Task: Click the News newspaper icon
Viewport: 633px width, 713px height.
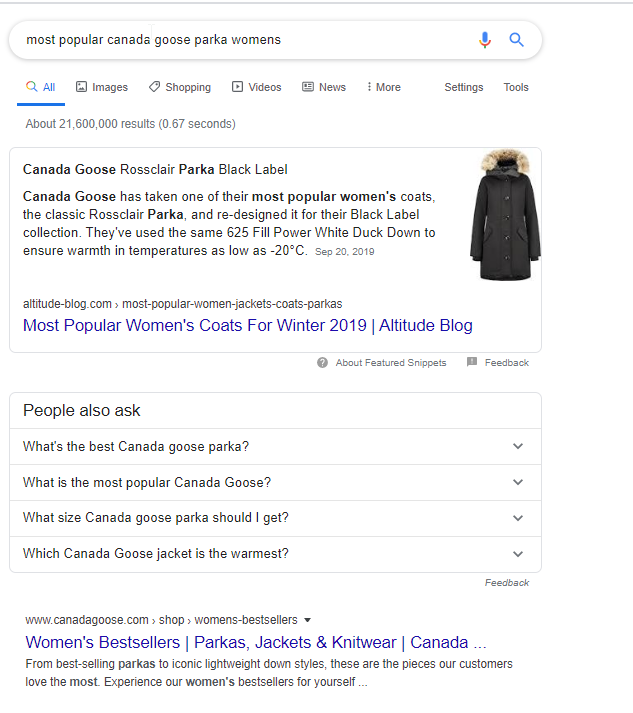Action: point(308,86)
